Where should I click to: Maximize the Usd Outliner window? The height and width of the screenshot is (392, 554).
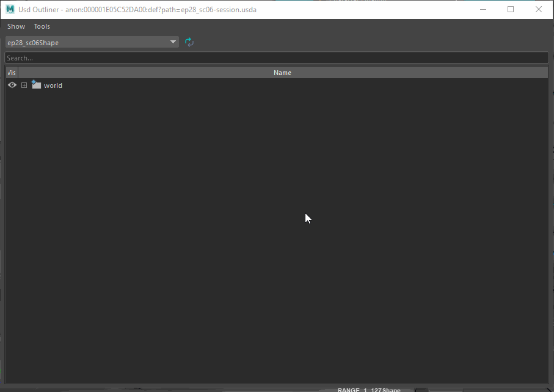[511, 9]
